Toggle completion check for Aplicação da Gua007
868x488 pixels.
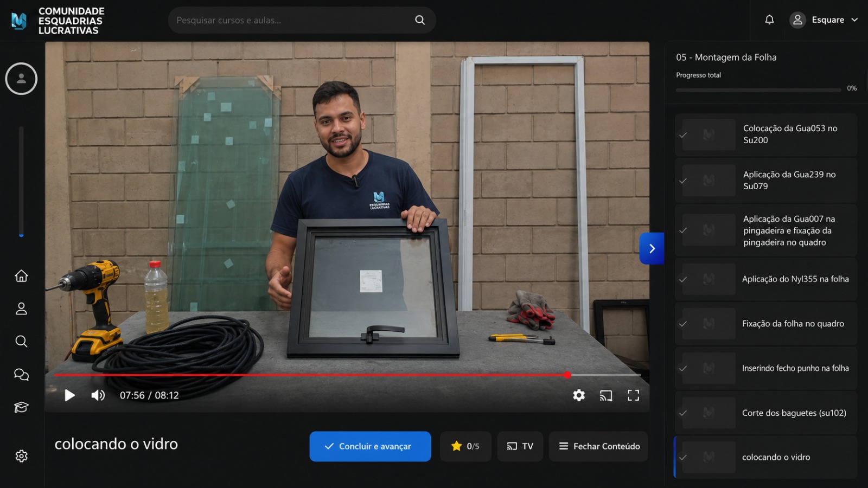pyautogui.click(x=683, y=230)
